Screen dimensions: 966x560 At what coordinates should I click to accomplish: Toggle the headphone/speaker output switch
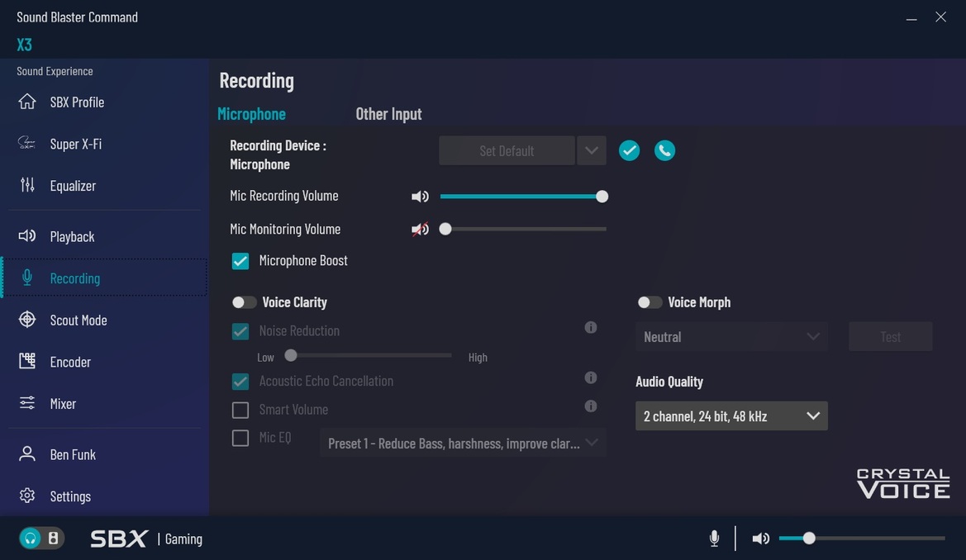41,539
